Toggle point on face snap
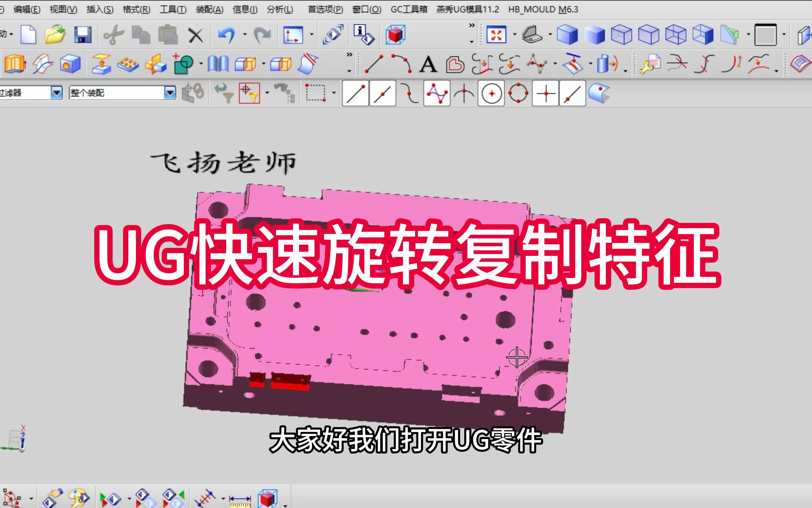 599,93
